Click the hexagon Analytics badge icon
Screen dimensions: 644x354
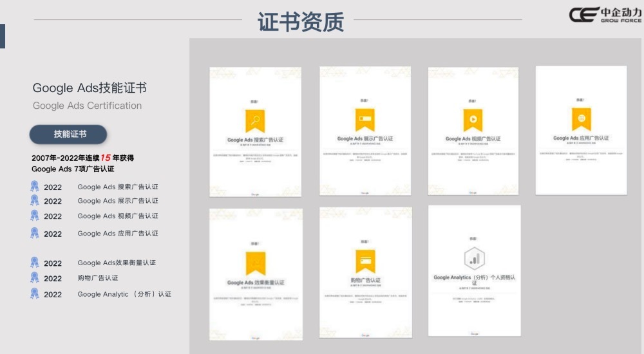click(x=475, y=259)
